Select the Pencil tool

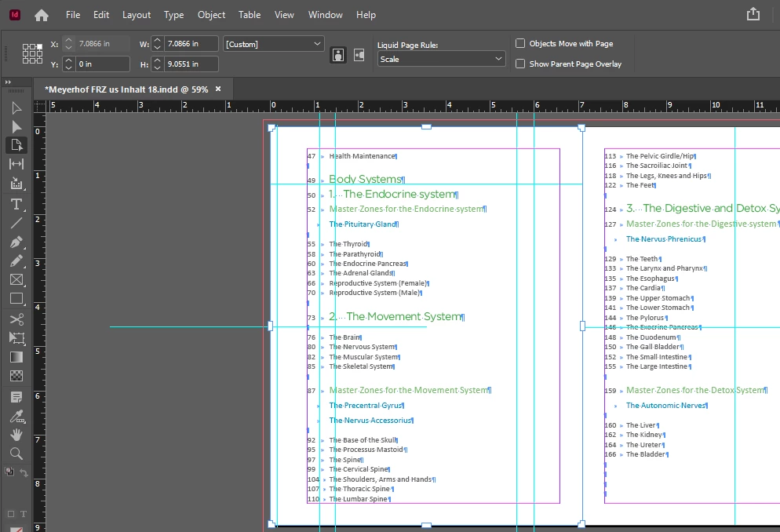coord(16,261)
